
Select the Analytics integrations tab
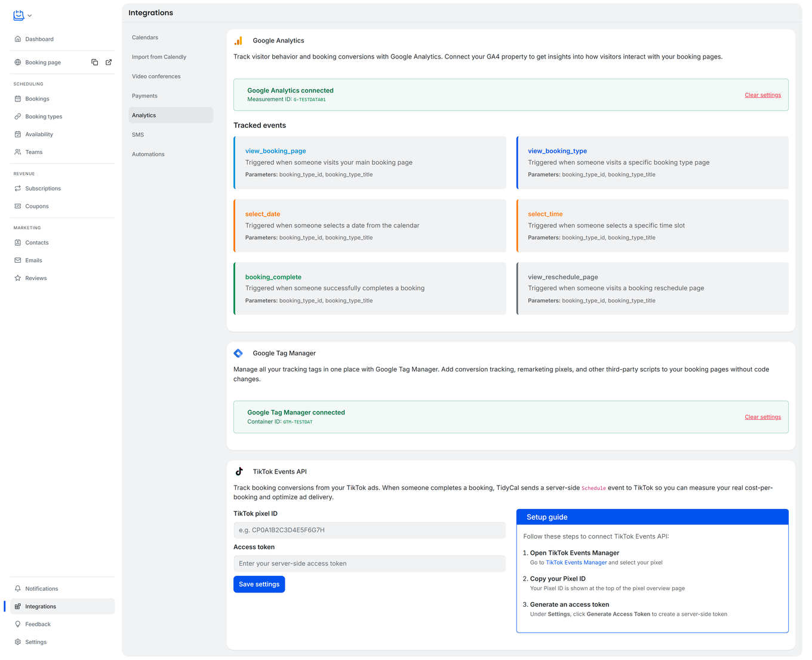[x=170, y=115]
